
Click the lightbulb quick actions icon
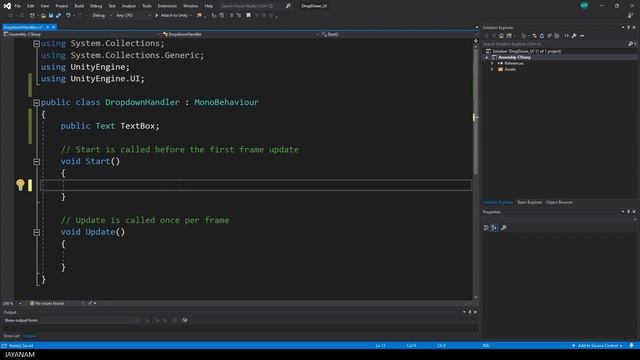[x=20, y=184]
